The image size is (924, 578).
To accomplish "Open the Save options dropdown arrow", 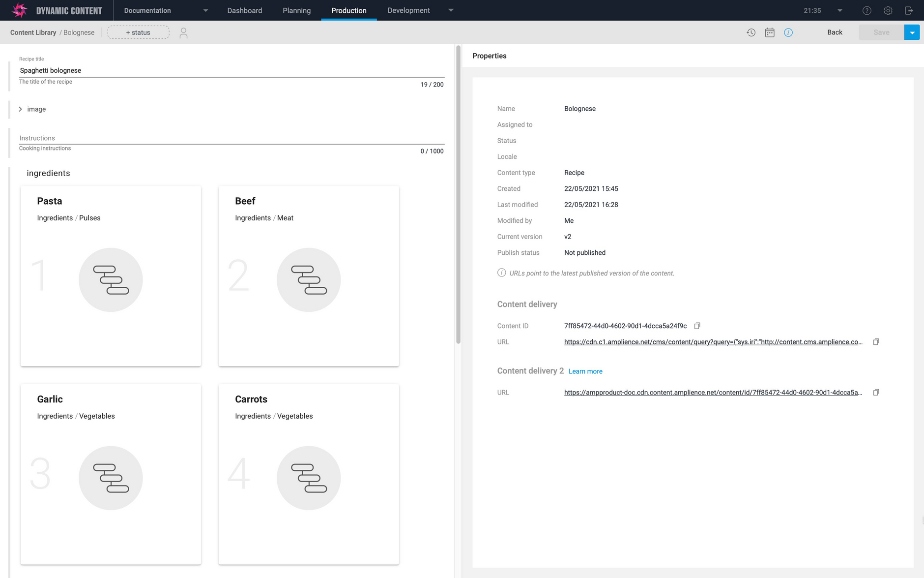I will [x=912, y=32].
